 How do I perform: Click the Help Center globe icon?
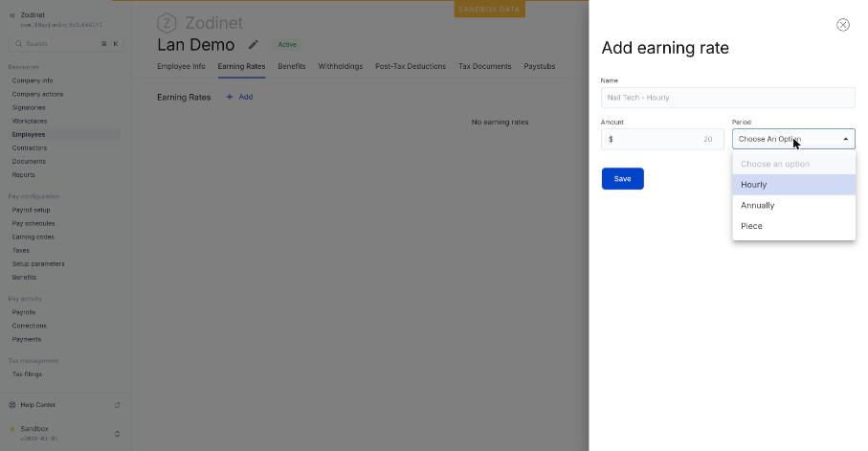[12, 405]
